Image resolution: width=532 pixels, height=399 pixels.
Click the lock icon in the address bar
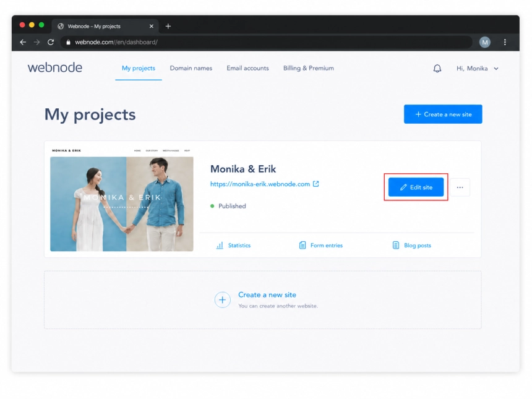(x=68, y=42)
